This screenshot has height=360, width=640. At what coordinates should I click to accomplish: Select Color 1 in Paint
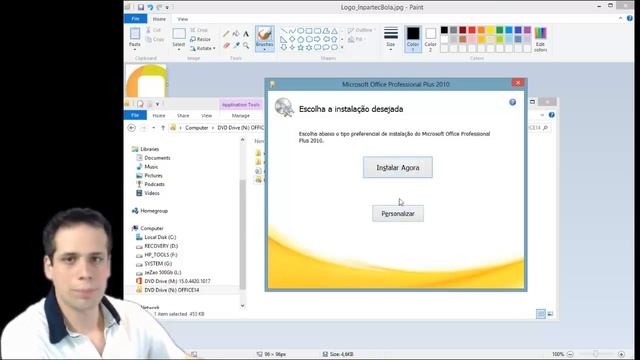tap(413, 39)
